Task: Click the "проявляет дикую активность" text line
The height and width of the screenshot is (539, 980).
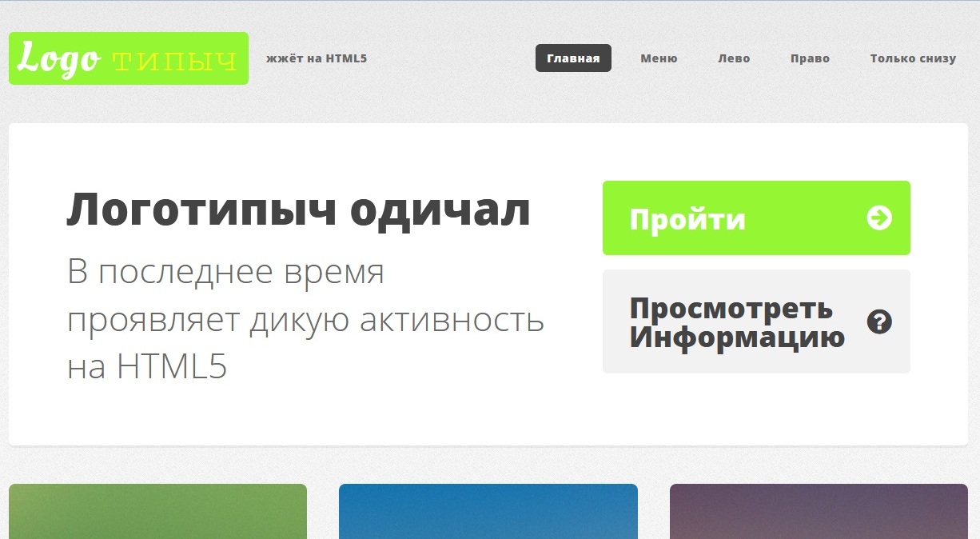Action: (305, 320)
